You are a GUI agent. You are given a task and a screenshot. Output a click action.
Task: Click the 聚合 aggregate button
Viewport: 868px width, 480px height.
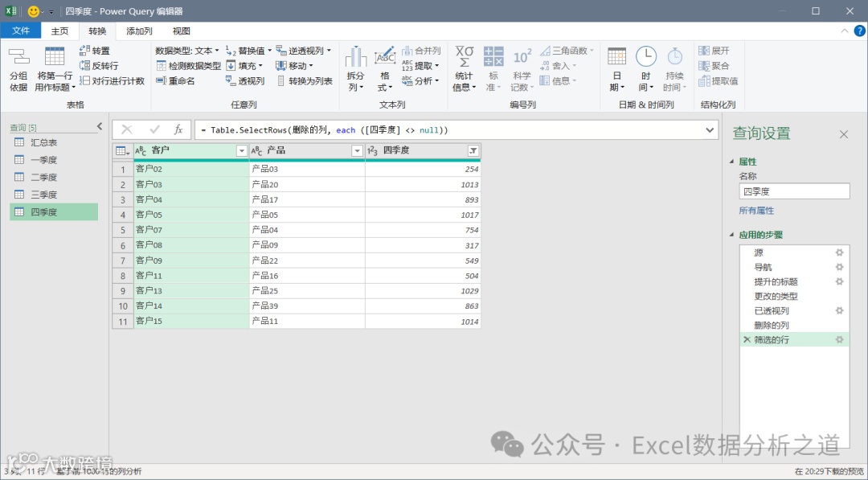click(714, 66)
